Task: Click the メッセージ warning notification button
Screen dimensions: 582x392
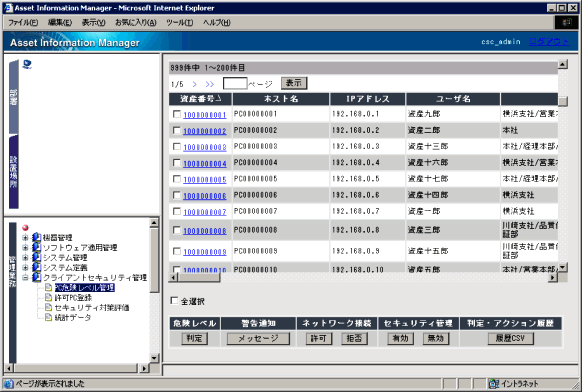Action: tap(258, 338)
